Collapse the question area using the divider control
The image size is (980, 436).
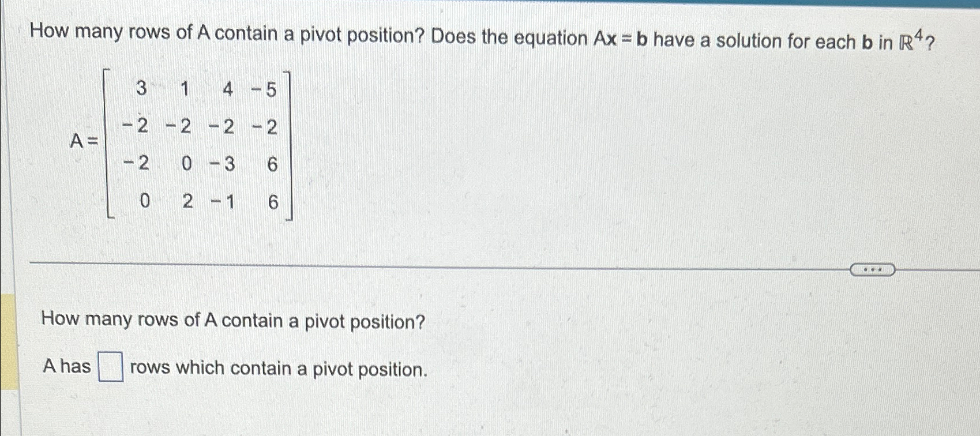pyautogui.click(x=873, y=269)
